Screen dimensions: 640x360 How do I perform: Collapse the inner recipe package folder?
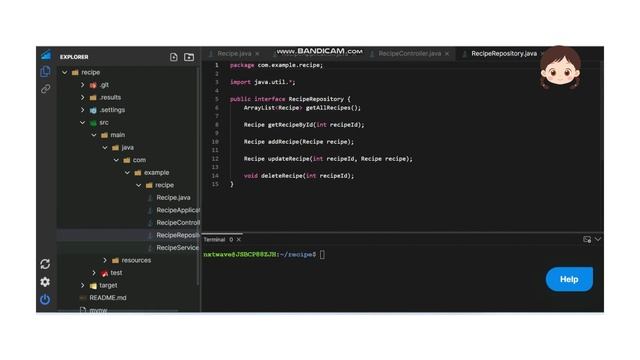click(139, 185)
